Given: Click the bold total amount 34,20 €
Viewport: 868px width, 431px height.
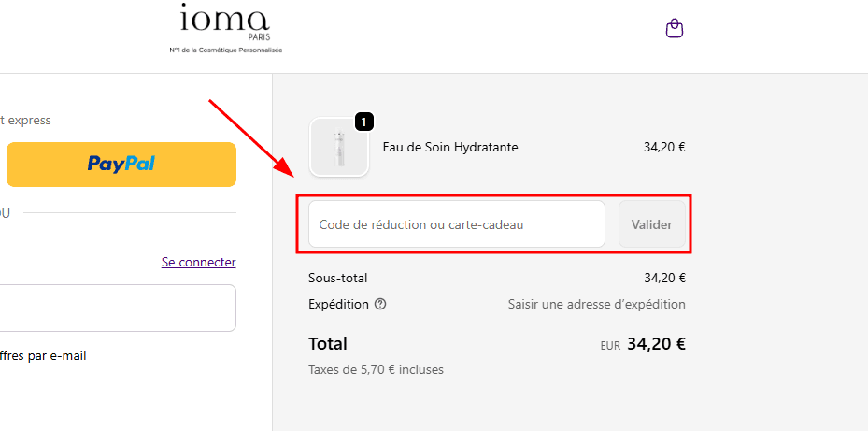Looking at the screenshot, I should (x=656, y=343).
